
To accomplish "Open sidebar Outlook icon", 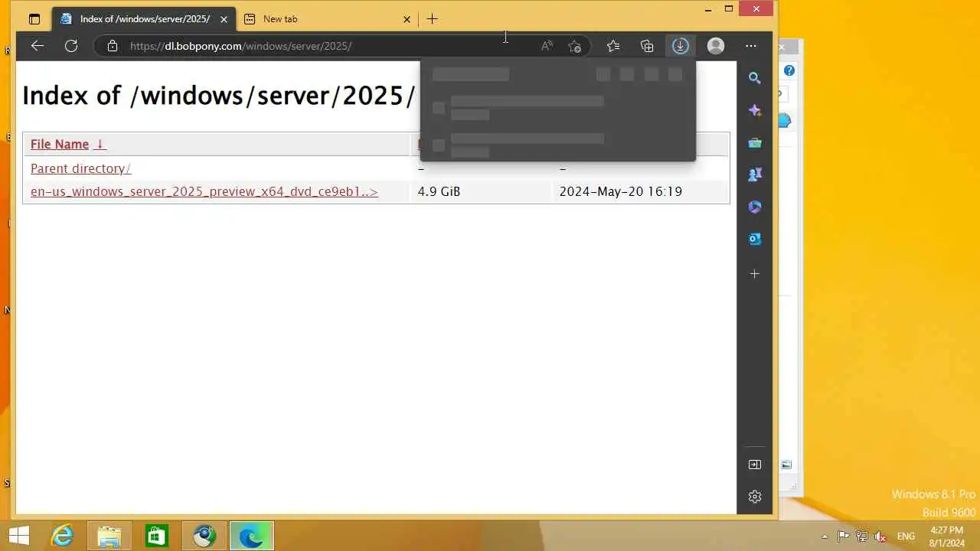I will coord(755,239).
